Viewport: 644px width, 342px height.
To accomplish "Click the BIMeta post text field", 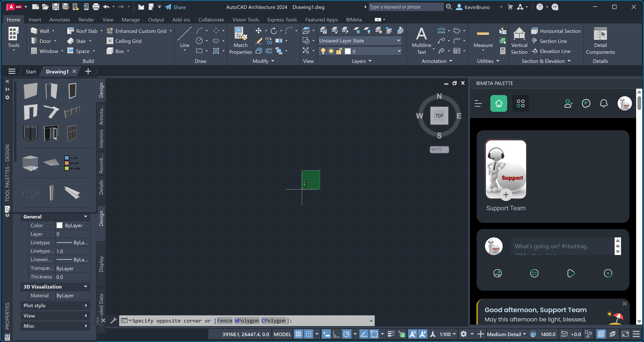I will 563,246.
